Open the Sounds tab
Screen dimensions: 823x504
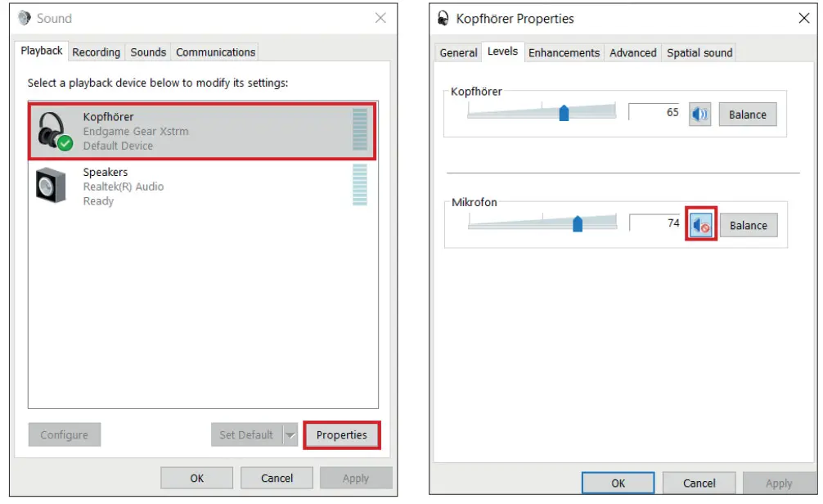click(x=148, y=52)
